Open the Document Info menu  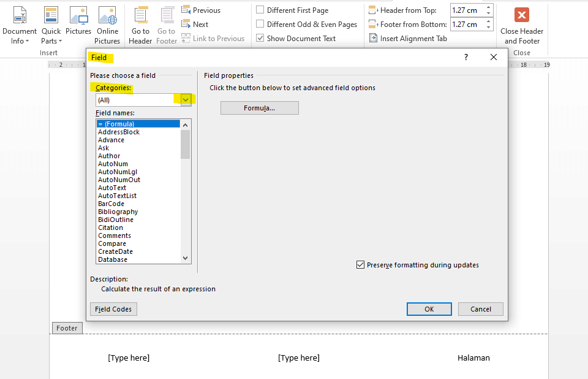[20, 26]
